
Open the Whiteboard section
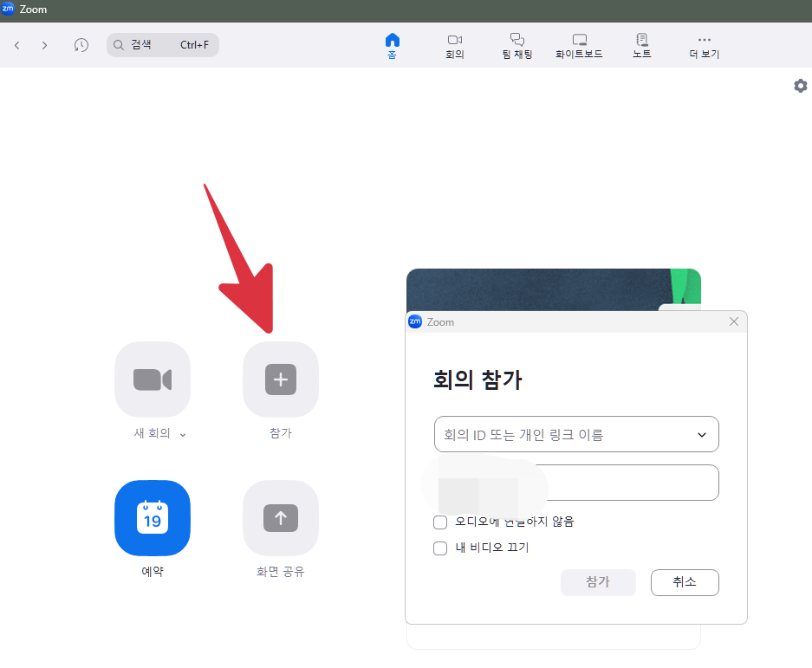click(579, 44)
